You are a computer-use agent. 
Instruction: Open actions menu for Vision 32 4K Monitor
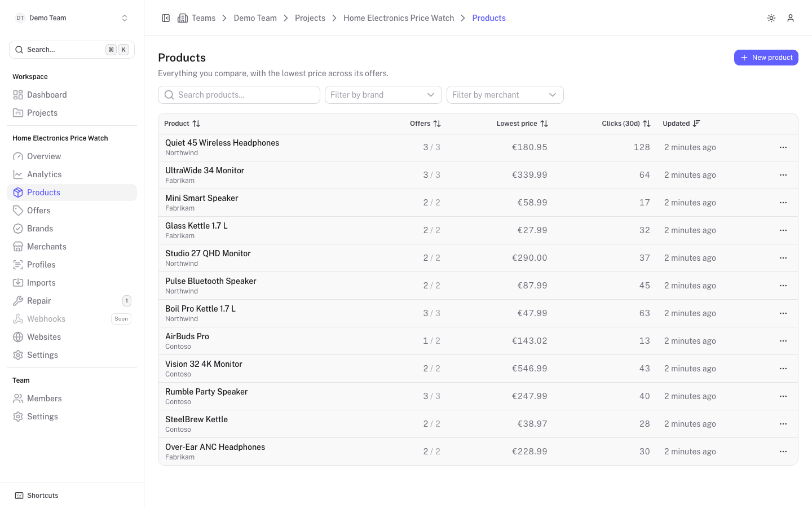coord(783,369)
